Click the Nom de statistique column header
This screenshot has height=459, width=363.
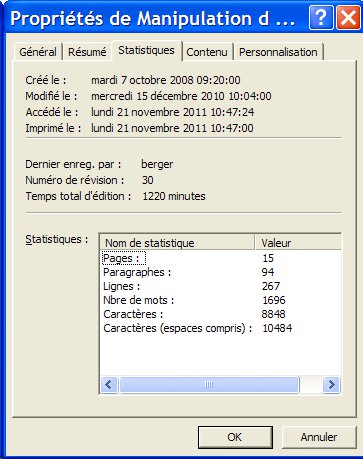click(x=178, y=243)
